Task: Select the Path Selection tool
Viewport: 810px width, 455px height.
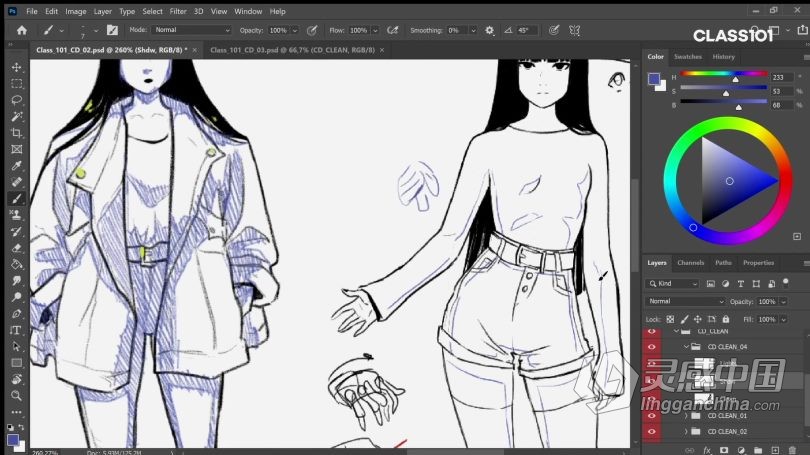Action: click(x=17, y=347)
